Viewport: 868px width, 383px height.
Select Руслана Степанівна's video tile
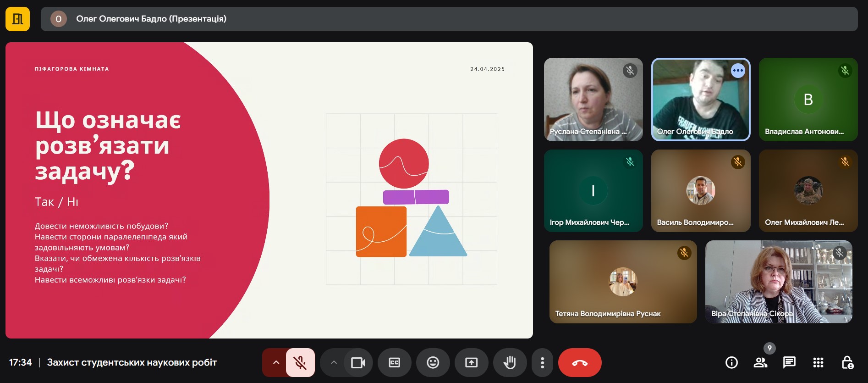(593, 100)
